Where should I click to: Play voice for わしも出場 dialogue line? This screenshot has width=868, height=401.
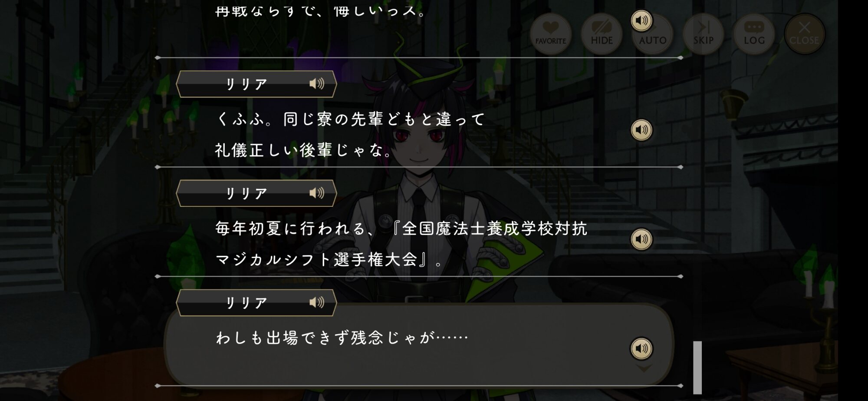tap(641, 348)
